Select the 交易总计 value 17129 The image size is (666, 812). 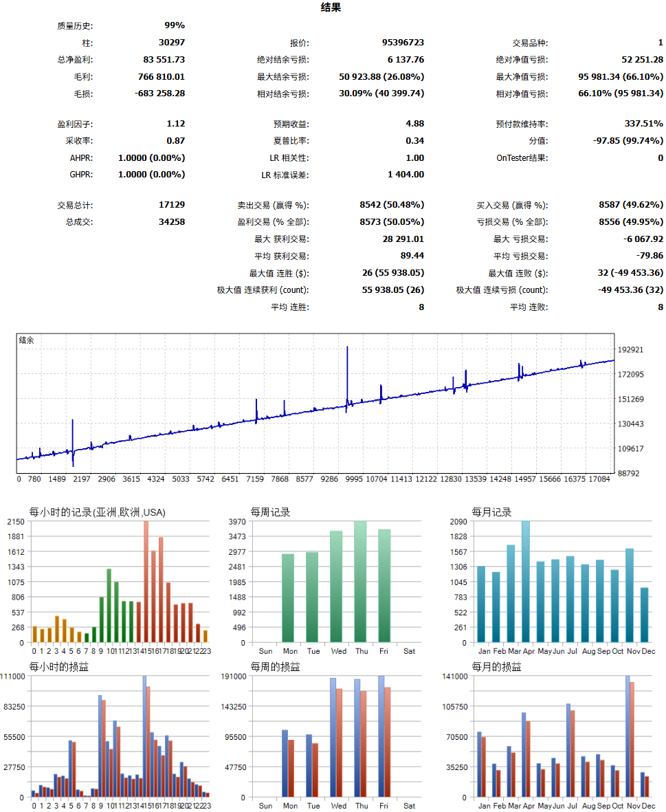click(x=171, y=205)
